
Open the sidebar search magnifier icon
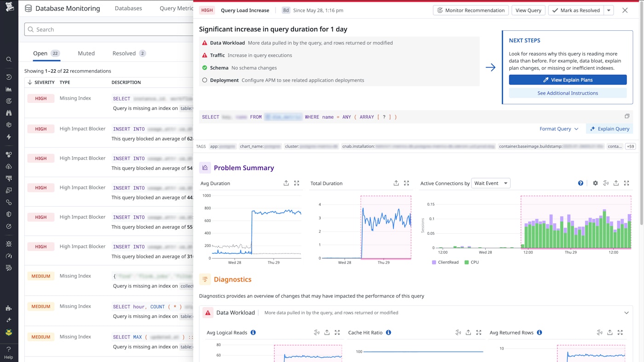tap(9, 59)
